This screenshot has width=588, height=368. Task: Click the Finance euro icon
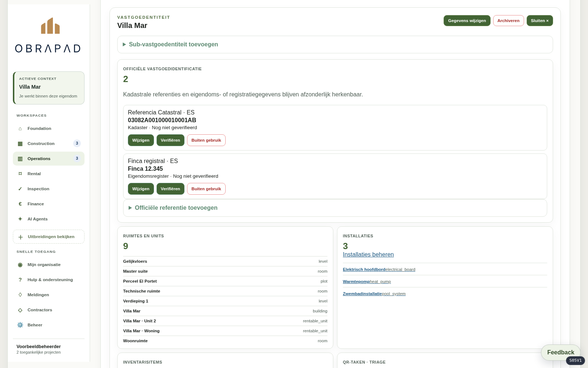(x=20, y=204)
